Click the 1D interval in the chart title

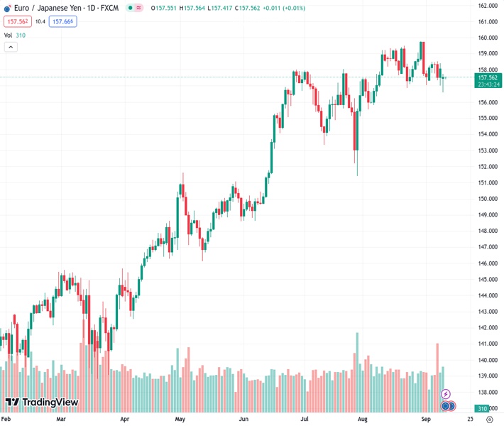[92, 8]
